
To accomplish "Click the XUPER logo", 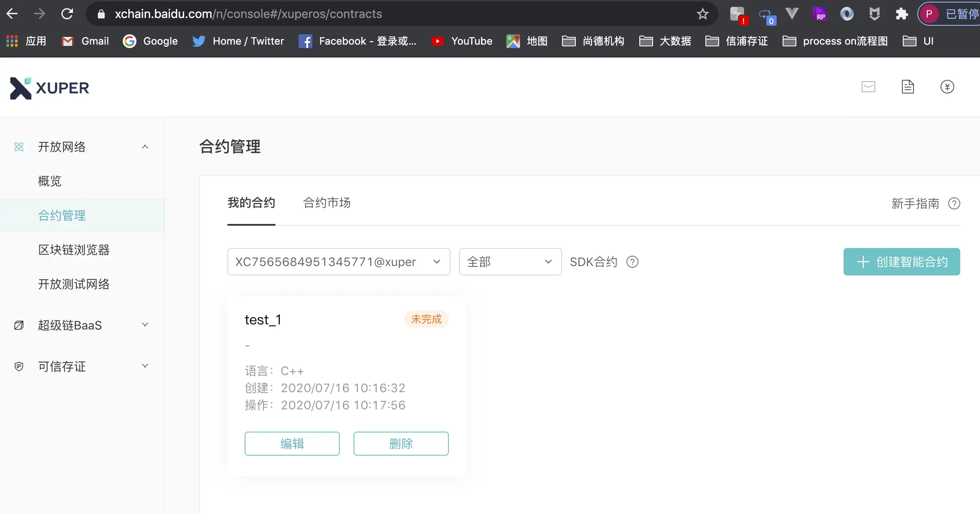I will (x=49, y=88).
